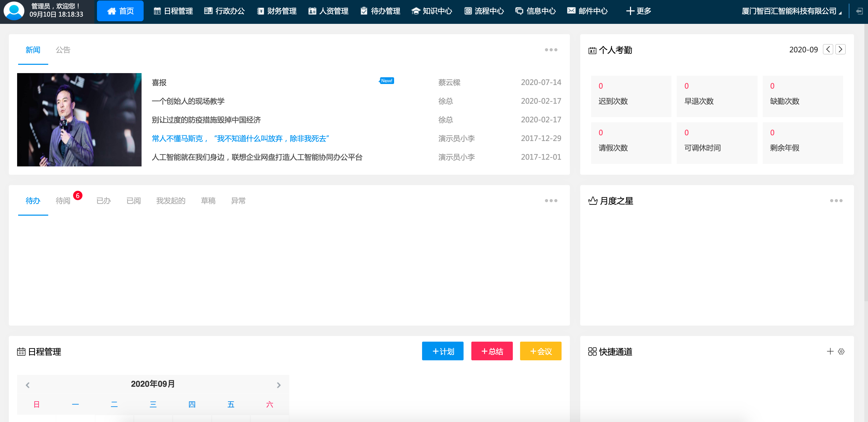Screen dimensions: 868x422
Task: Open the 行政办公 menu
Action: tap(225, 11)
